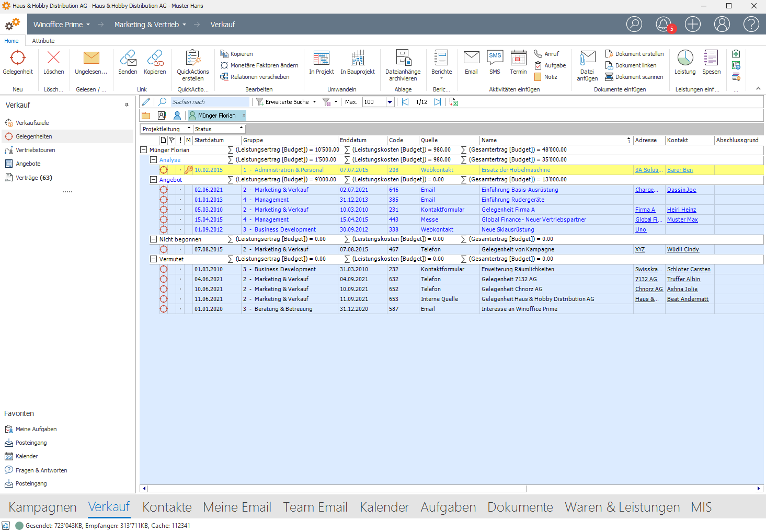Convert to project with In Projekt
Viewport: 766px width, 532px height.
321,63
